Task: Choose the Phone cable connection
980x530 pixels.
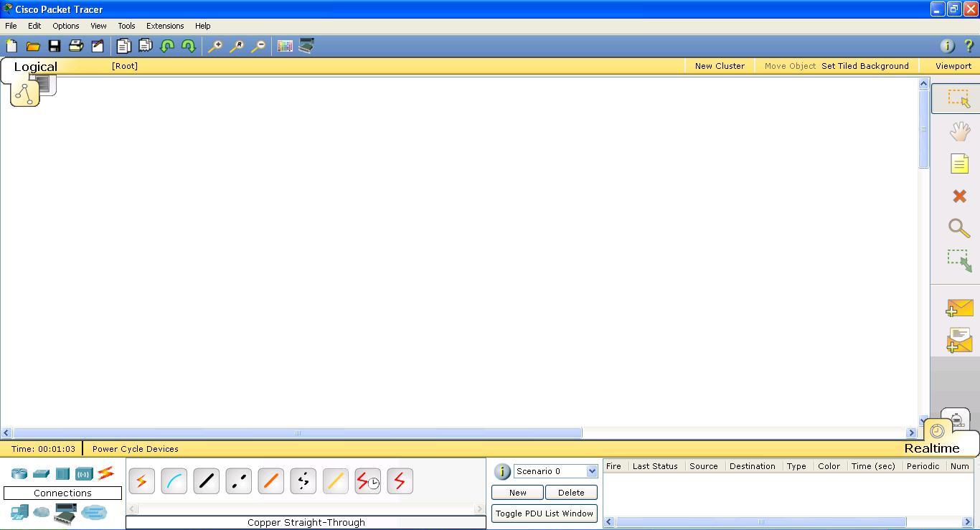Action: [x=303, y=481]
